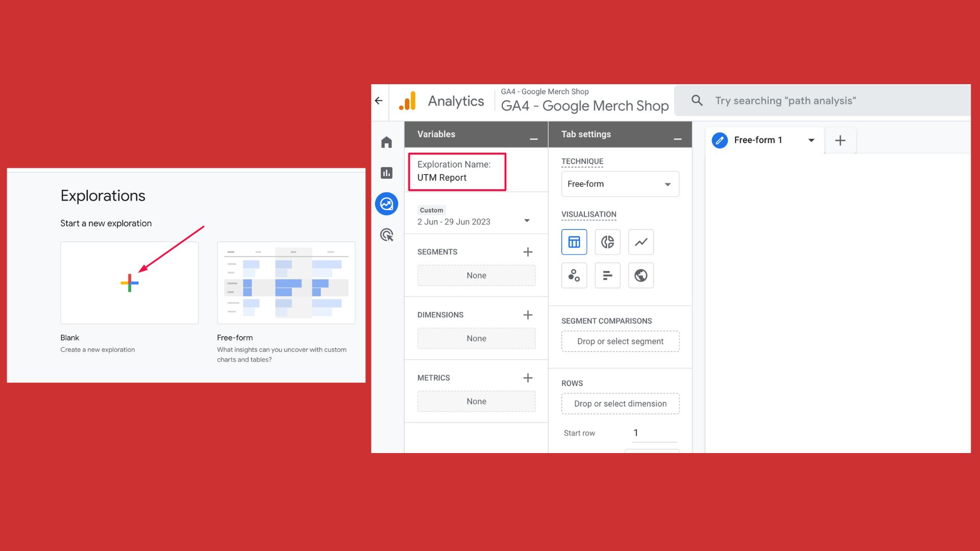The width and height of the screenshot is (980, 551).
Task: Expand the custom date range dropdown
Action: [x=527, y=221]
